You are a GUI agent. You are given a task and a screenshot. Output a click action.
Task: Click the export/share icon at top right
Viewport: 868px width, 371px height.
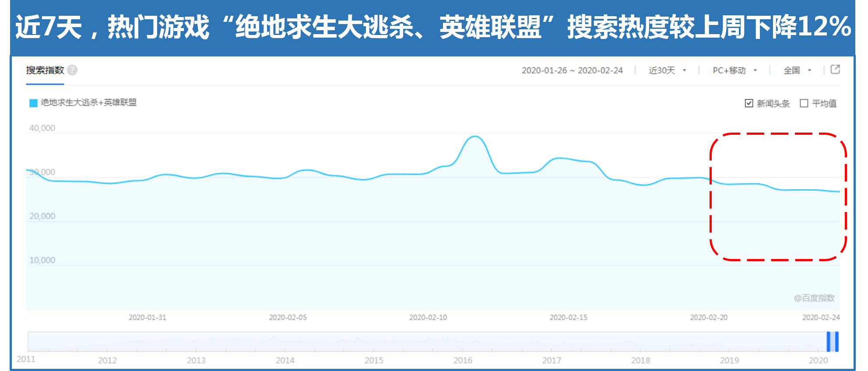pos(835,69)
